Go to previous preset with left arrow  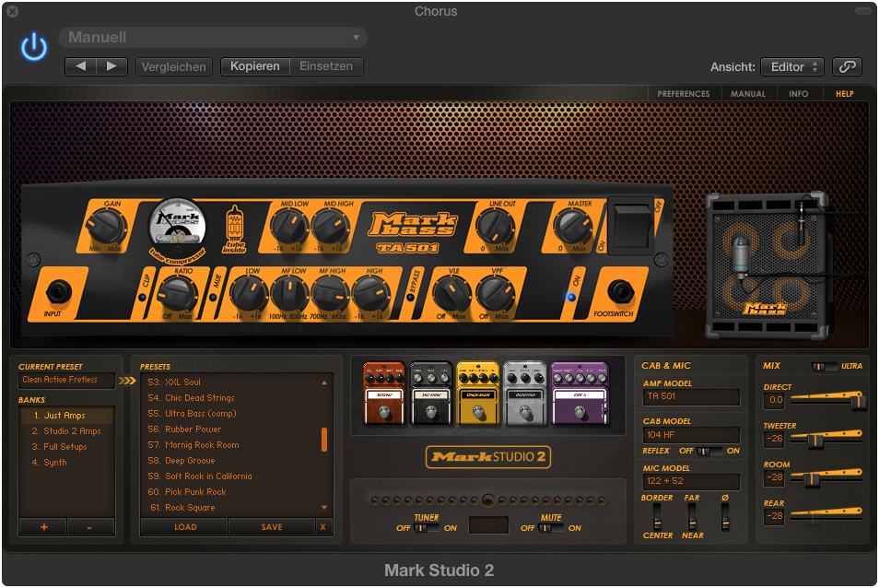pyautogui.click(x=81, y=66)
